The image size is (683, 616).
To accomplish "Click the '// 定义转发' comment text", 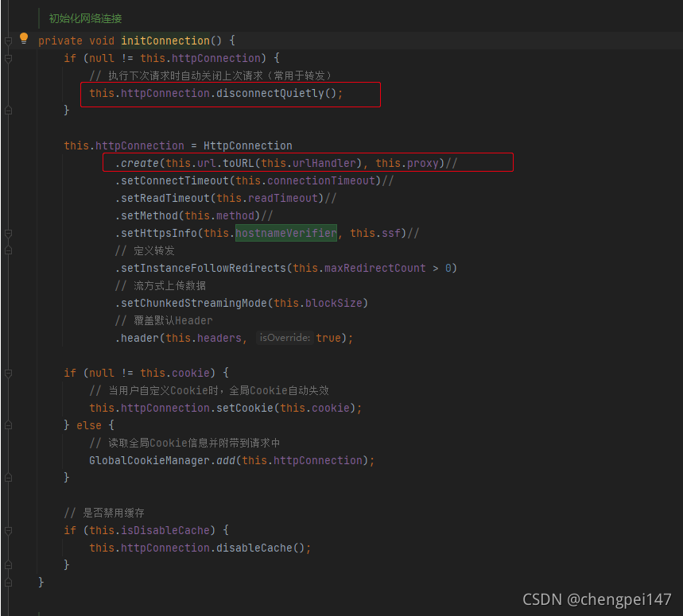I will pyautogui.click(x=145, y=250).
